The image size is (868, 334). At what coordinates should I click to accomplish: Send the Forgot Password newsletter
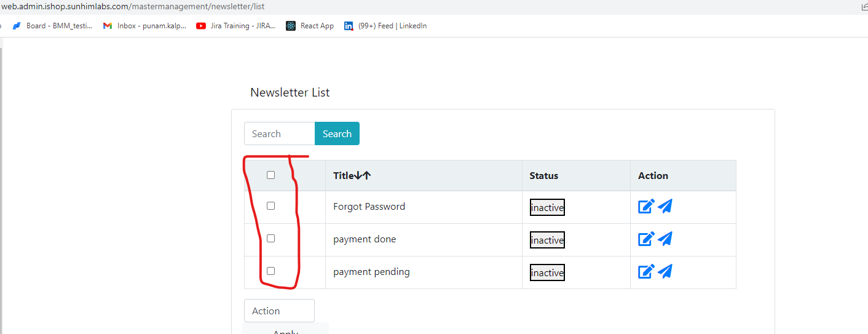pos(665,206)
